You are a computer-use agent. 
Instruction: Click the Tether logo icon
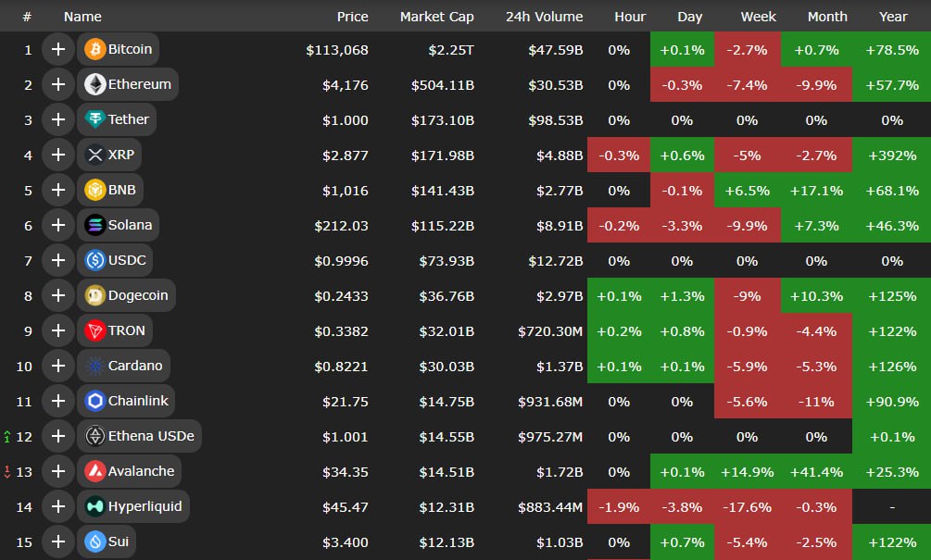click(94, 119)
